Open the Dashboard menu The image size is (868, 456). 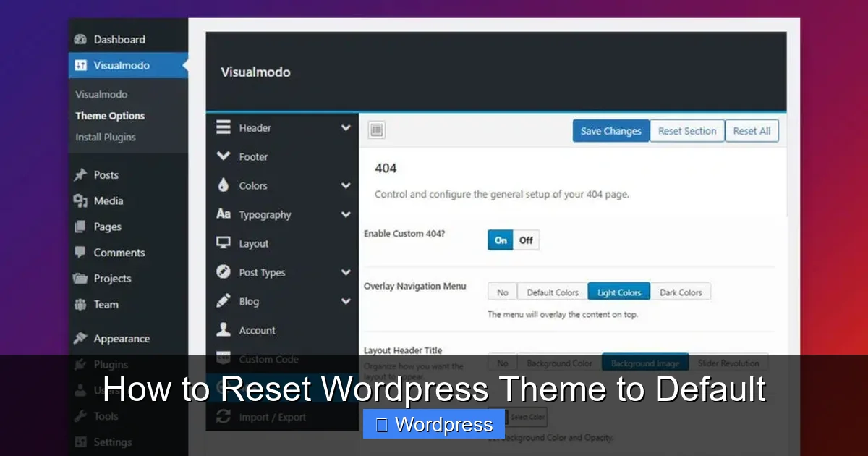click(128, 40)
